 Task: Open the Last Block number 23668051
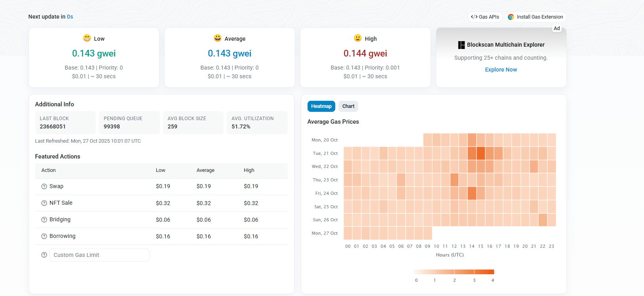(x=53, y=126)
